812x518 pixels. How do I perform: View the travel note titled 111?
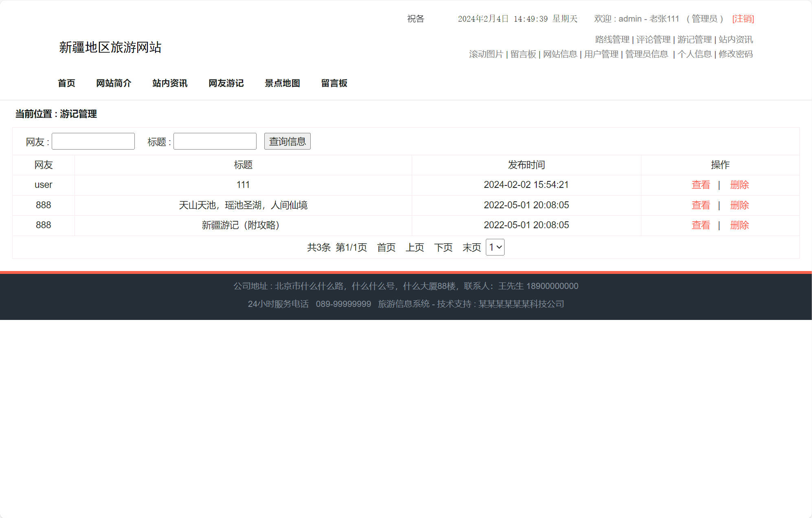click(x=700, y=185)
